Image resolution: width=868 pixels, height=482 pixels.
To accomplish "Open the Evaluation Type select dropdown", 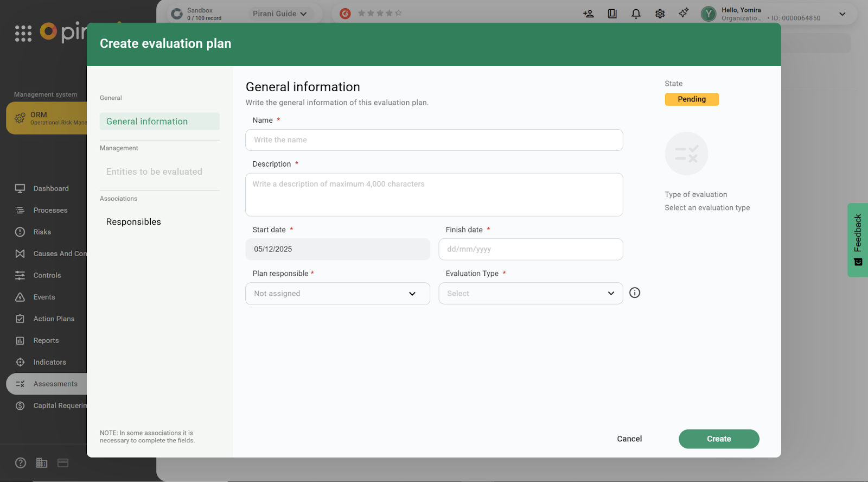I will (x=530, y=294).
